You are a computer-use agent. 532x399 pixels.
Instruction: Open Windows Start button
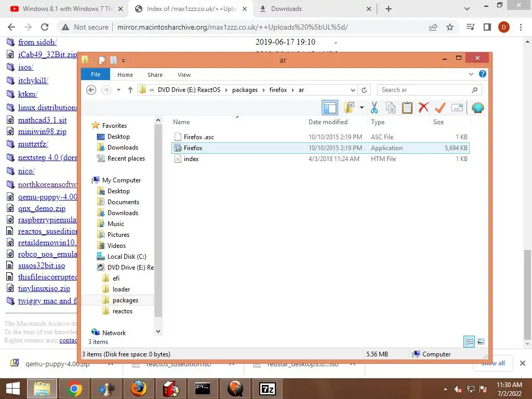pyautogui.click(x=13, y=389)
